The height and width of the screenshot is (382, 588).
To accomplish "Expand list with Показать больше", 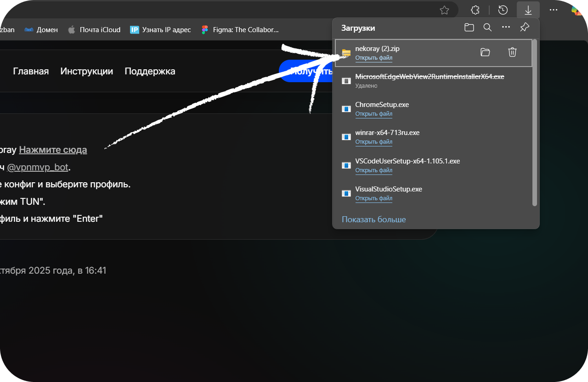I will (373, 219).
